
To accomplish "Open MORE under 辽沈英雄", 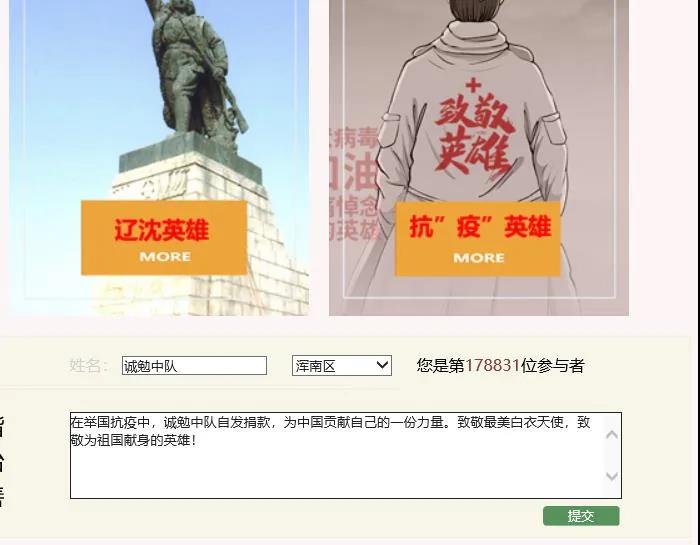I will 165,257.
